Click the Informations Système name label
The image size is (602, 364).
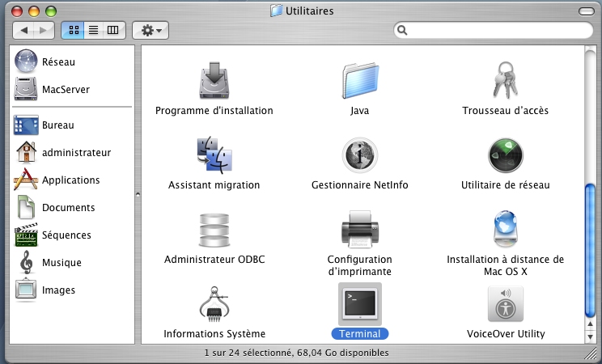click(214, 333)
